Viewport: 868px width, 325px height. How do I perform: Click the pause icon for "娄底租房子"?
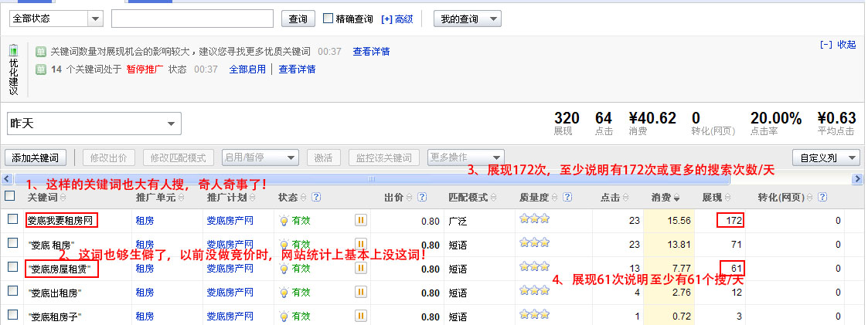[x=360, y=317]
